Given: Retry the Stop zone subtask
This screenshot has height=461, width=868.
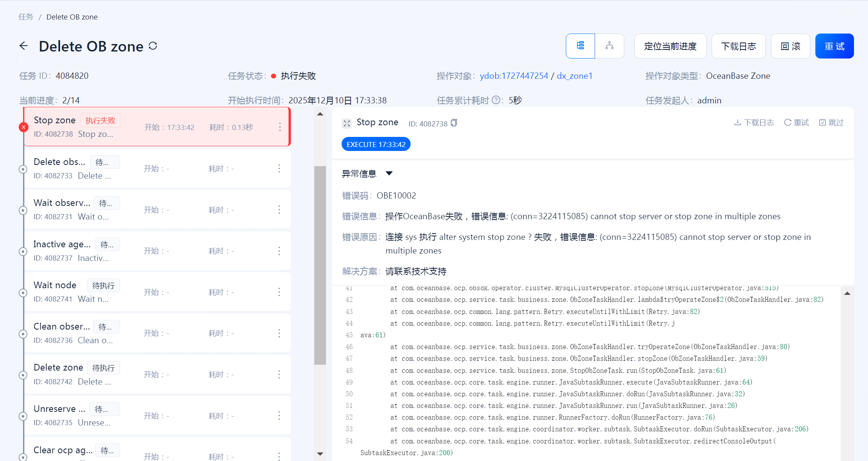Looking at the screenshot, I should pos(796,122).
